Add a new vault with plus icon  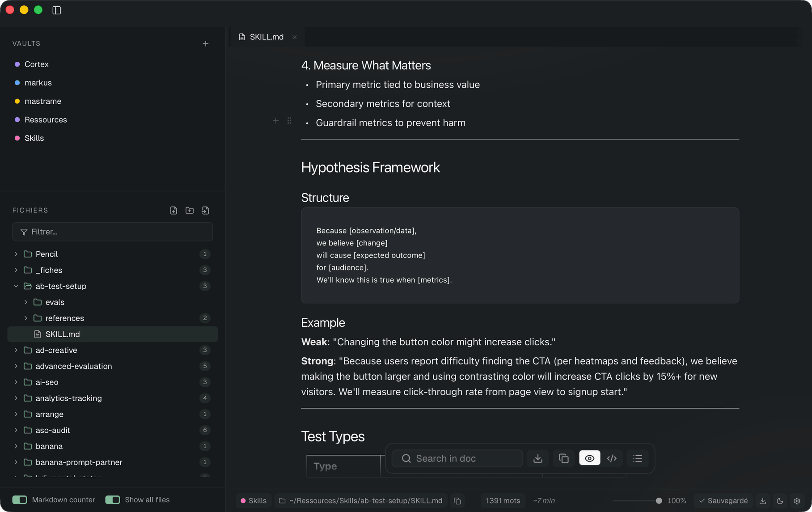(206, 43)
